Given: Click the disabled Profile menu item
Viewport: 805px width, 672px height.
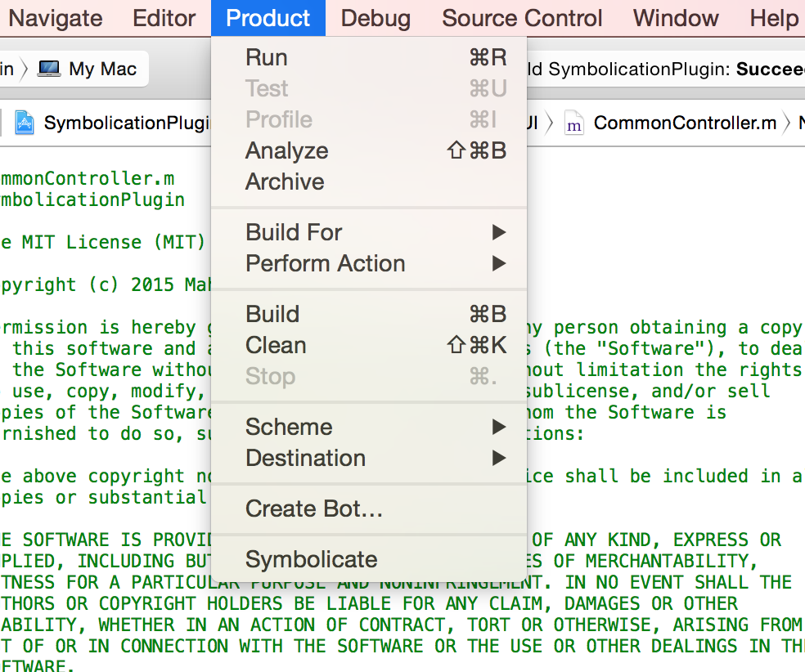Looking at the screenshot, I should tap(369, 119).
